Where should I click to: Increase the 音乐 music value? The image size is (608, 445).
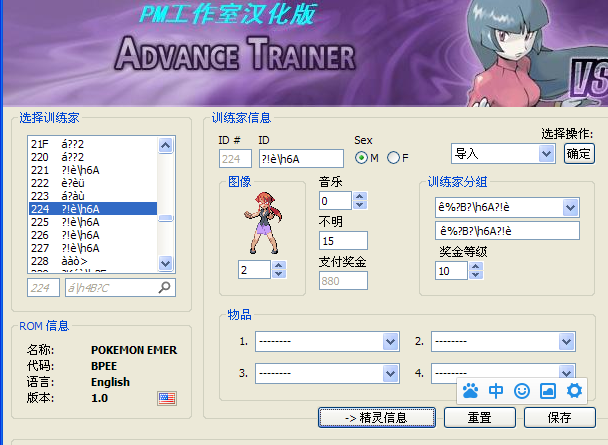360,197
